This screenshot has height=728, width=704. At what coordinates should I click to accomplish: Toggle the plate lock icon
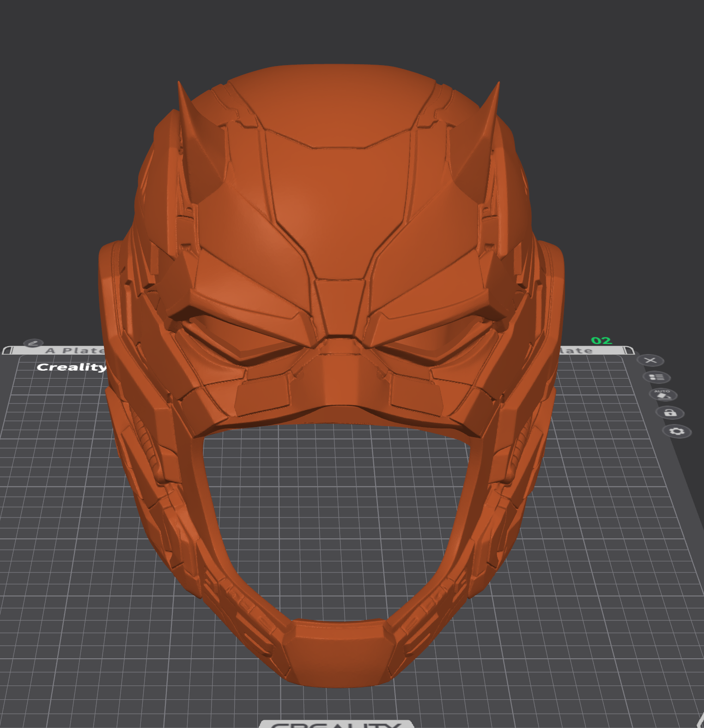[x=670, y=412]
